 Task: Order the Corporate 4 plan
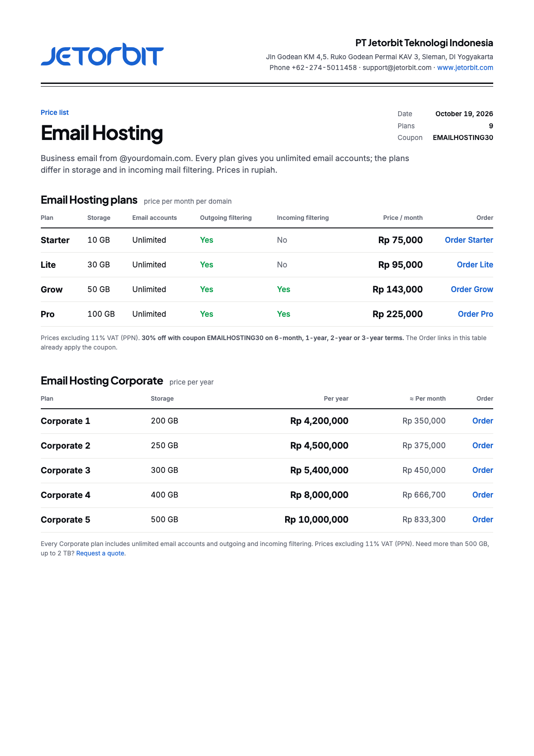click(x=482, y=495)
